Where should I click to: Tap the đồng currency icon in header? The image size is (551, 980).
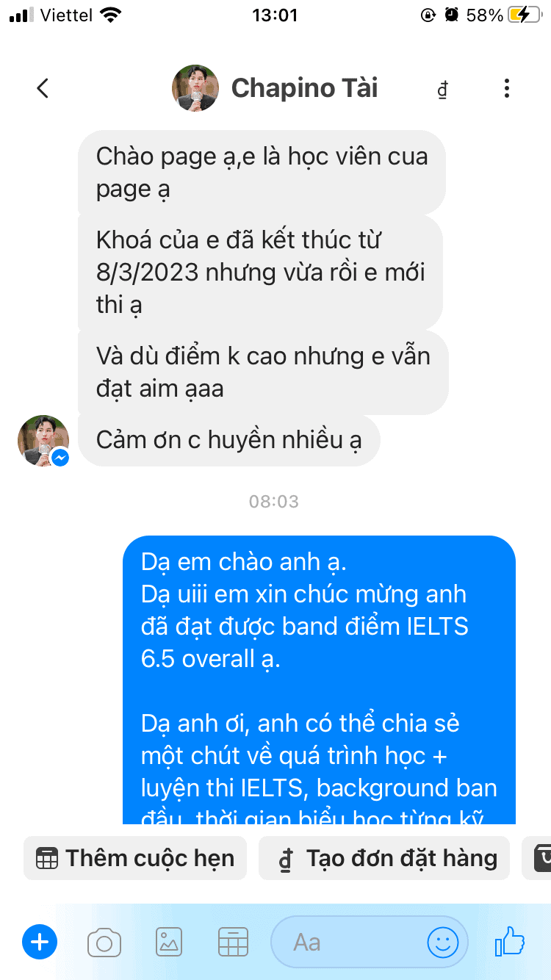click(x=442, y=90)
